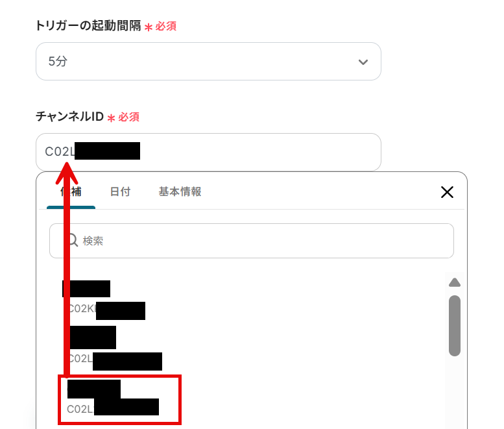Click the second channel name entry
Screen dimensions: 504x429
[91, 337]
